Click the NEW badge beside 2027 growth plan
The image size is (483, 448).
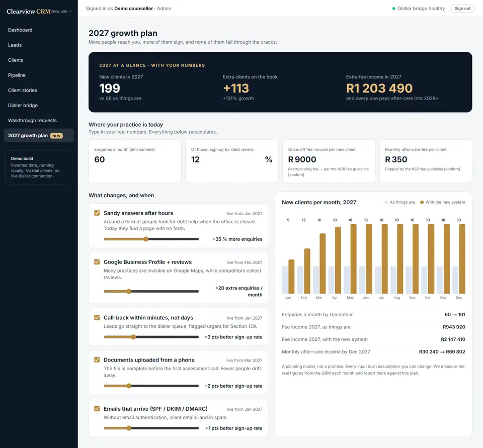tap(56, 136)
